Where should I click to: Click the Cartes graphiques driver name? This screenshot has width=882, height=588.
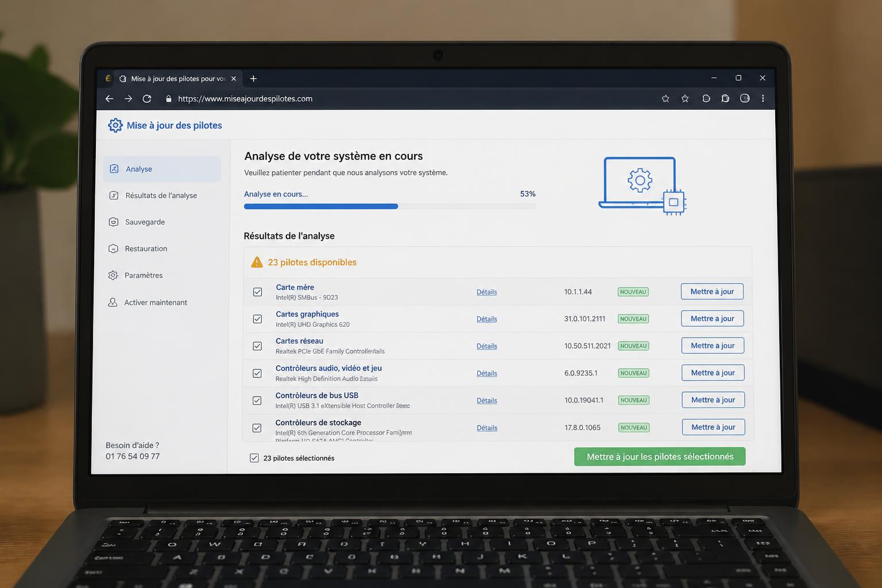pos(307,314)
